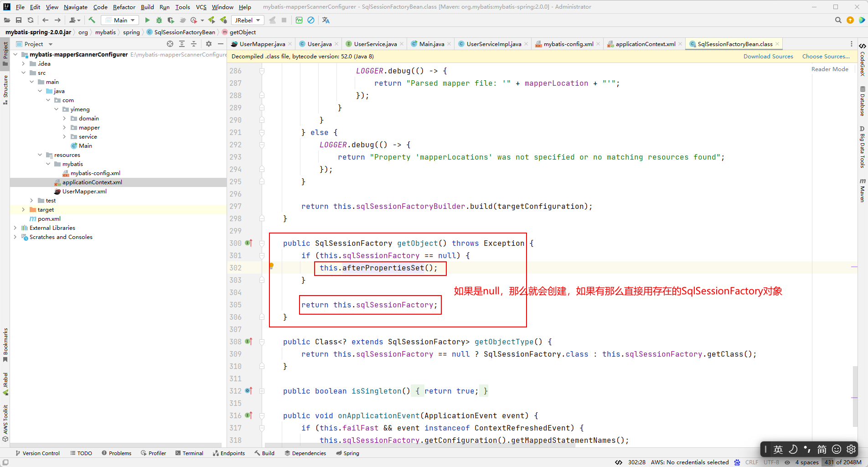Open the Main run configuration dropdown
This screenshot has width=868, height=467.
[x=120, y=20]
